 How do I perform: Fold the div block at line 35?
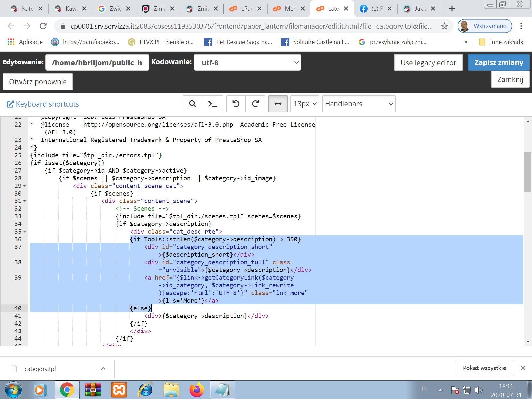(25, 232)
